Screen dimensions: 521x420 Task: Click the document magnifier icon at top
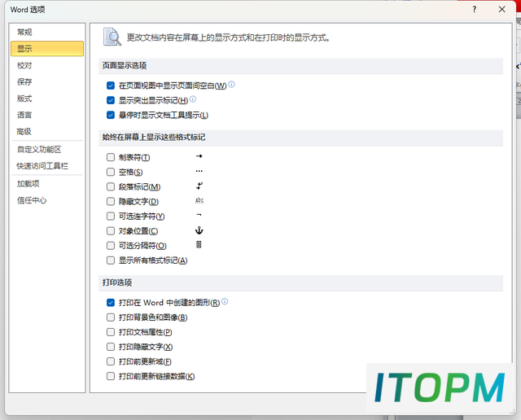pyautogui.click(x=112, y=37)
